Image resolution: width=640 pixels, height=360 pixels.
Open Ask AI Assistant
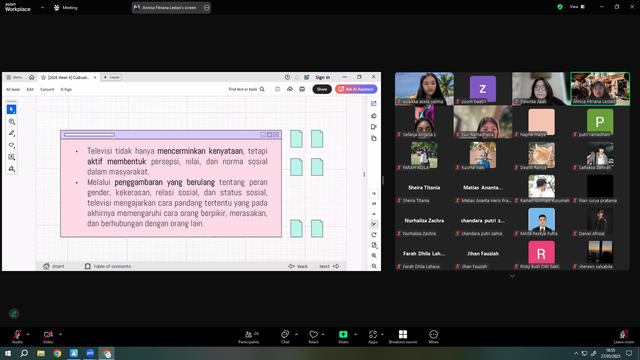[x=356, y=89]
